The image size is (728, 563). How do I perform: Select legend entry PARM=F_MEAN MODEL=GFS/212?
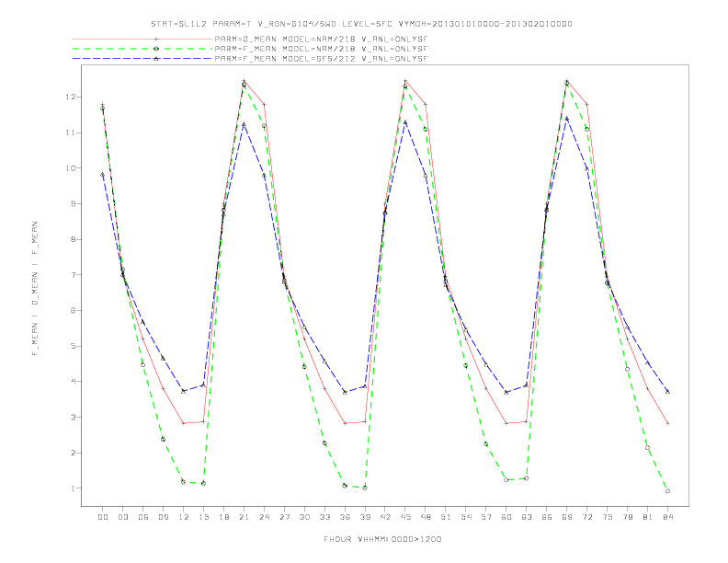[x=321, y=59]
